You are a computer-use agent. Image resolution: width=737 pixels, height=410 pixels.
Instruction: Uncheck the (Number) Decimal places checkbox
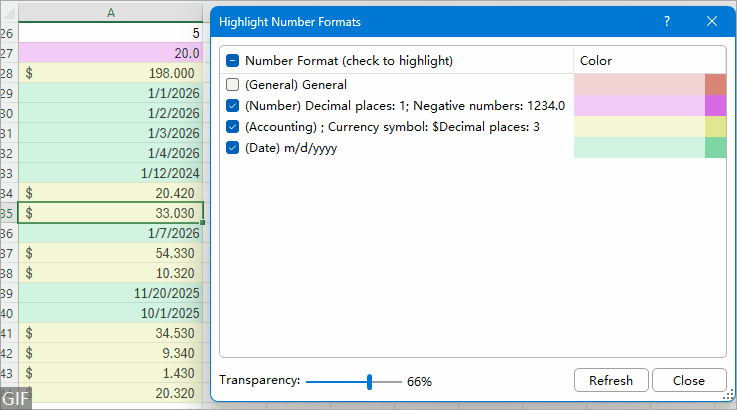(233, 106)
